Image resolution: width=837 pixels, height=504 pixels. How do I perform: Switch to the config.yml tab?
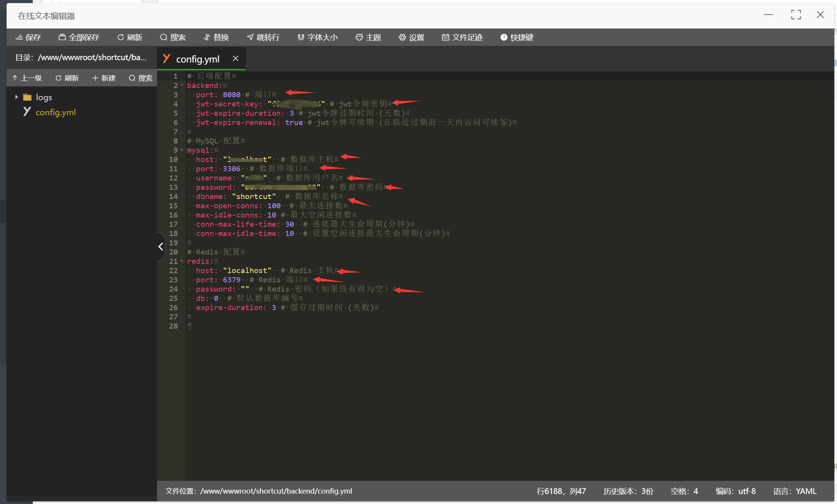pyautogui.click(x=198, y=59)
